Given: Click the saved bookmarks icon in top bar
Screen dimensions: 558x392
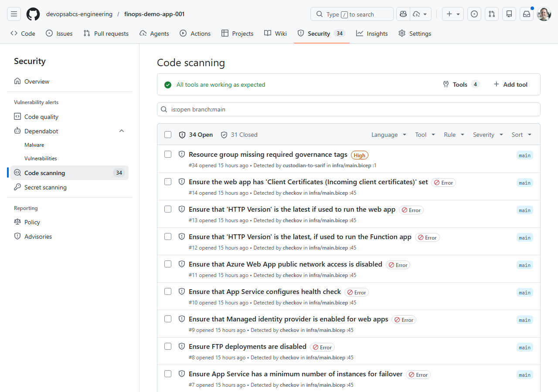Looking at the screenshot, I should [x=509, y=14].
